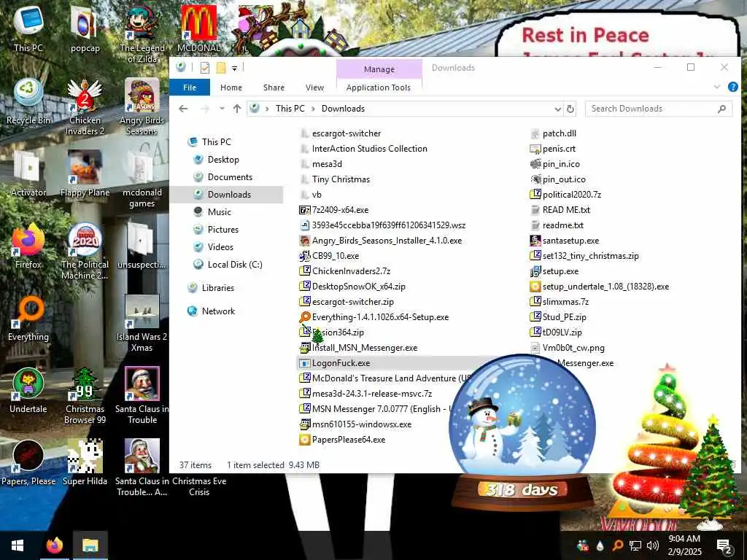This screenshot has width=747, height=560.
Task: Open the Flappy Plane desktop shortcut
Action: point(85,174)
